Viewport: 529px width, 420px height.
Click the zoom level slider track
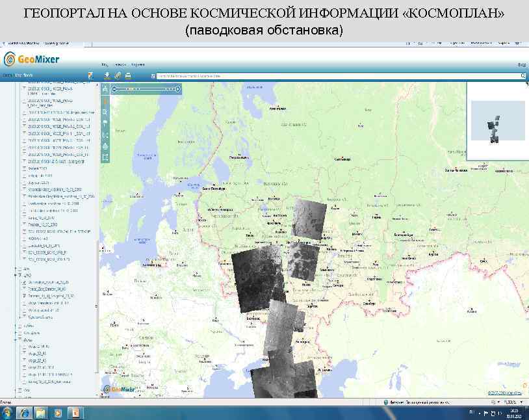click(146, 89)
